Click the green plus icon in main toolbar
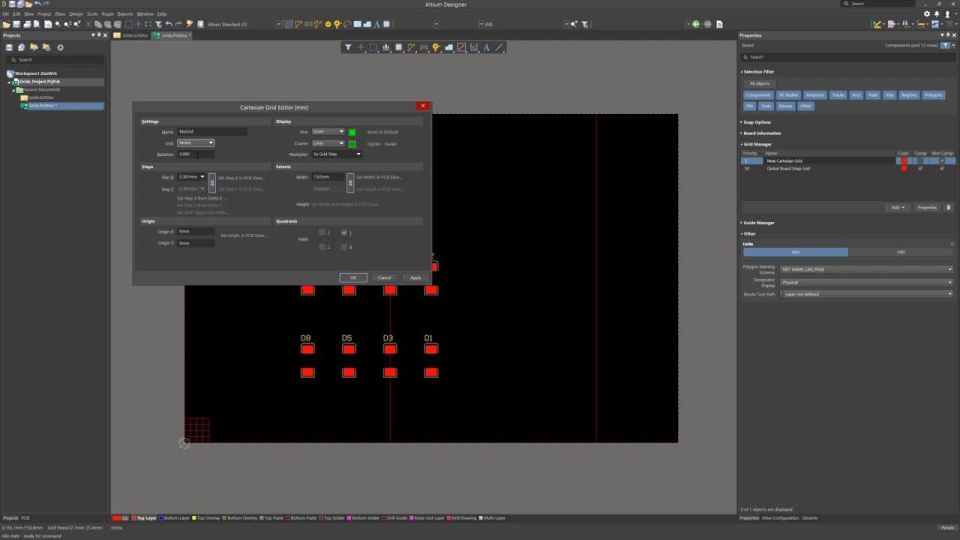The width and height of the screenshot is (960, 540). coord(696,24)
